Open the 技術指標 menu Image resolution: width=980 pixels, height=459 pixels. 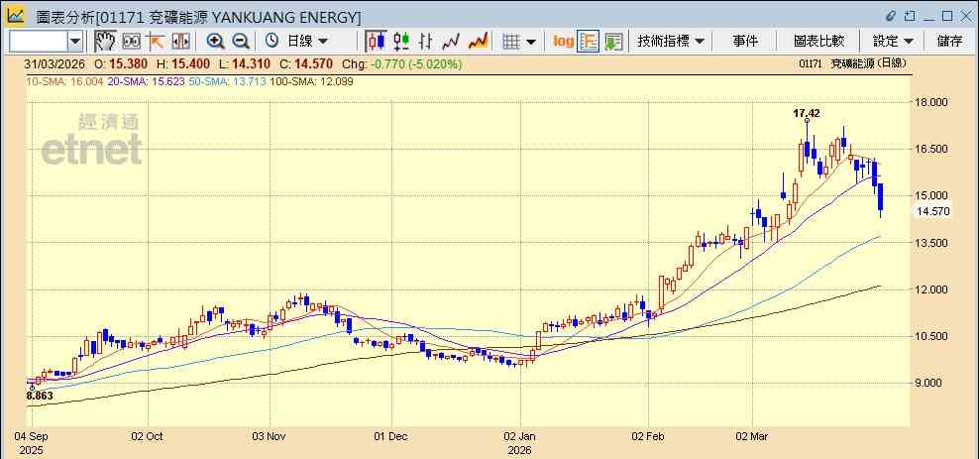pos(671,42)
